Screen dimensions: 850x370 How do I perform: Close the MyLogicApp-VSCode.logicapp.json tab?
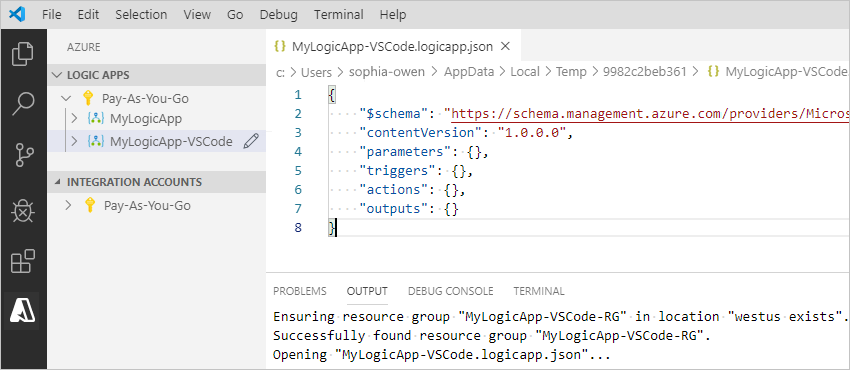coord(505,46)
